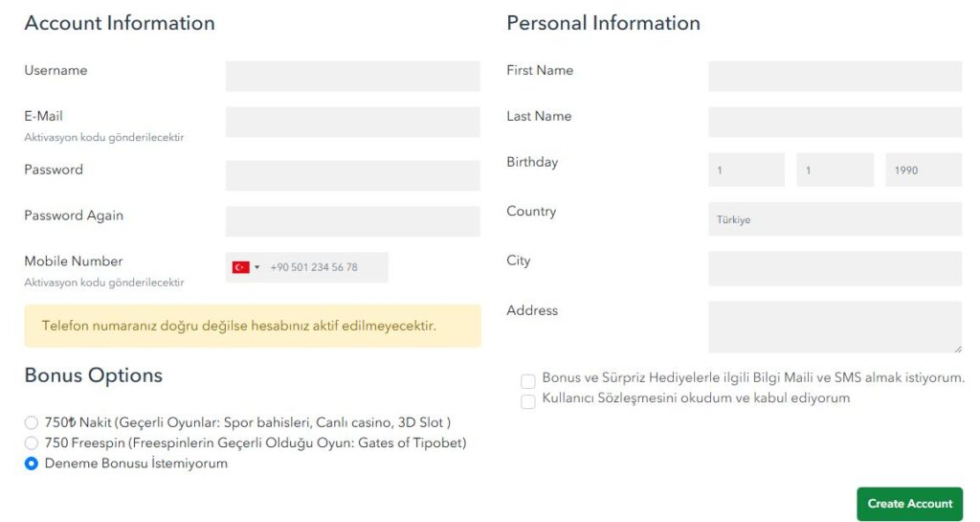The height and width of the screenshot is (522, 980).
Task: Open the birthday month dropdown
Action: tap(835, 170)
